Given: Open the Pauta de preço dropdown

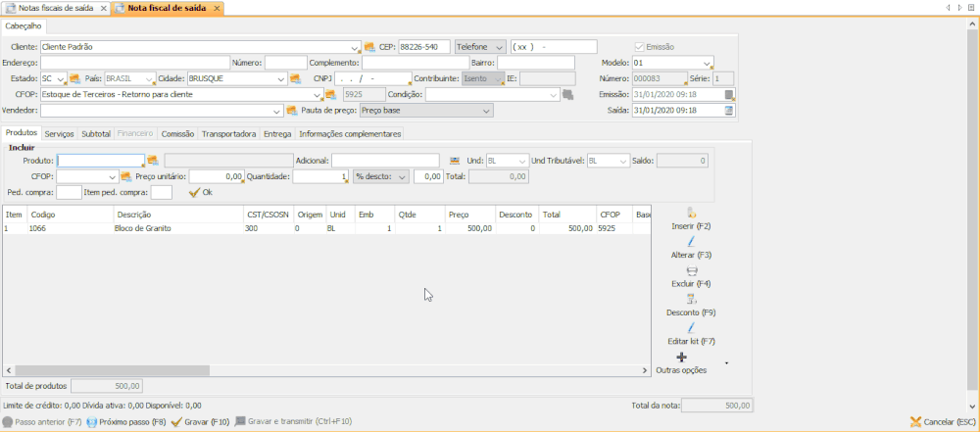Looking at the screenshot, I should [x=486, y=111].
